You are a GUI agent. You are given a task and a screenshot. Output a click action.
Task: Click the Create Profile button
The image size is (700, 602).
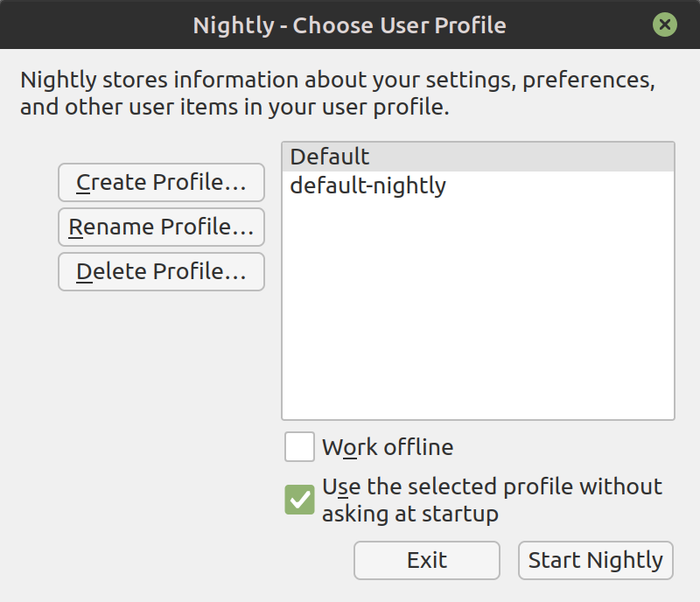point(161,182)
